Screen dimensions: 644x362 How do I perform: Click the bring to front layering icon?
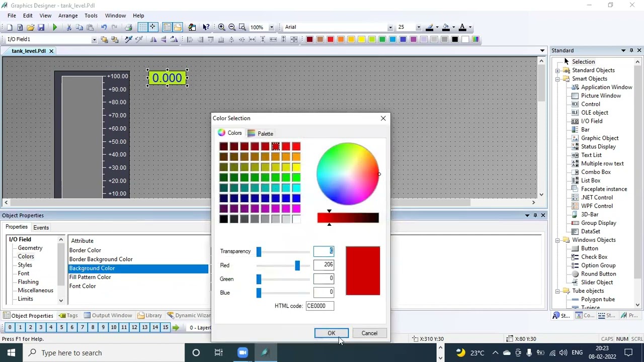click(x=104, y=39)
